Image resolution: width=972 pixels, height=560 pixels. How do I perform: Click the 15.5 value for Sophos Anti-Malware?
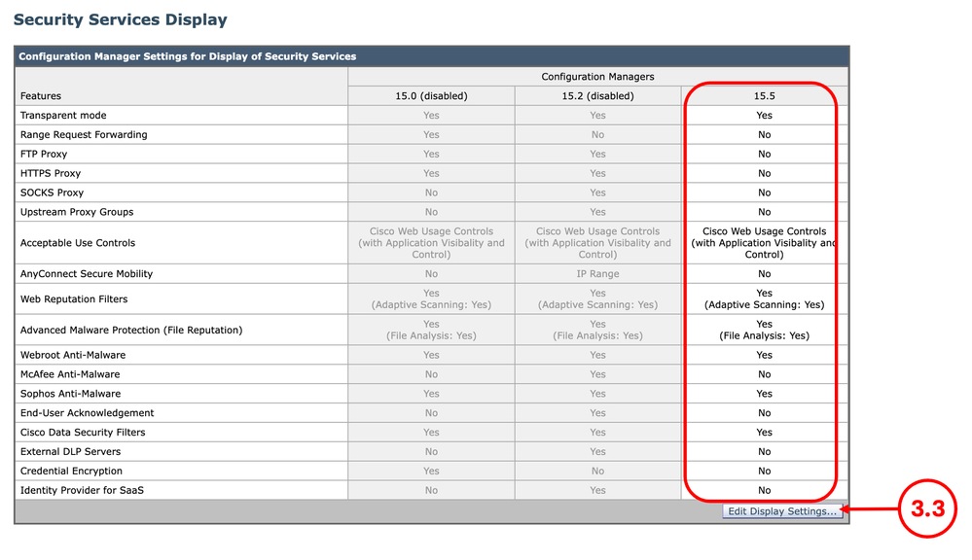pyautogui.click(x=765, y=394)
